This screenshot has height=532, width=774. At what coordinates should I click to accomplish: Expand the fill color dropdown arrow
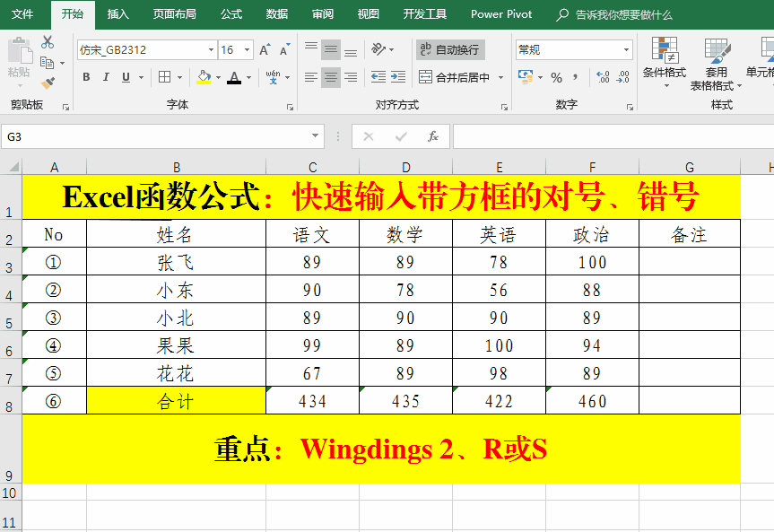pyautogui.click(x=218, y=77)
